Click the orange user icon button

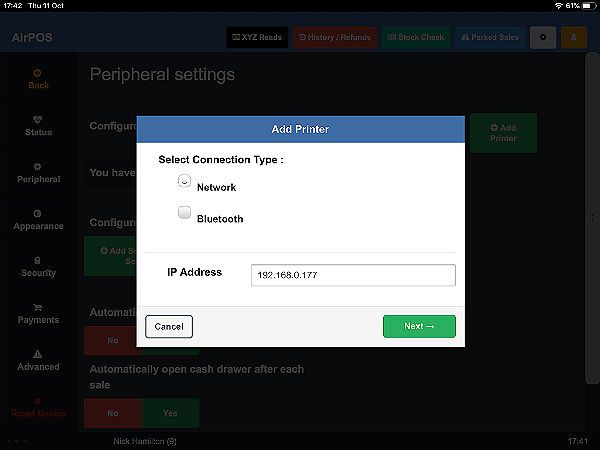click(x=574, y=38)
